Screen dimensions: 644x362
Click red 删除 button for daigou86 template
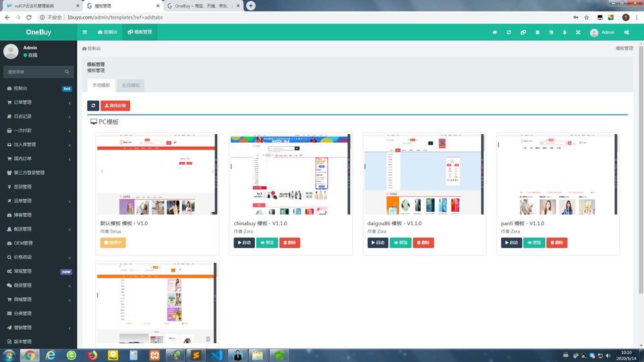click(x=423, y=243)
